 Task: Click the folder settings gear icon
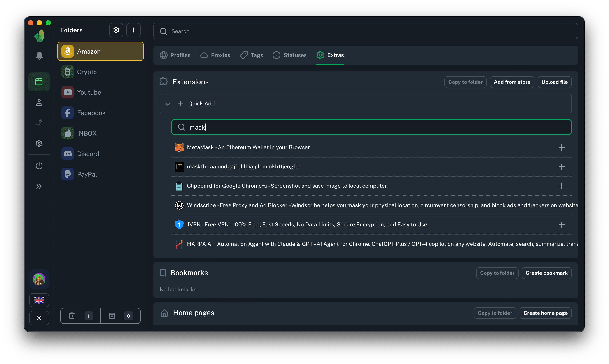(x=116, y=30)
